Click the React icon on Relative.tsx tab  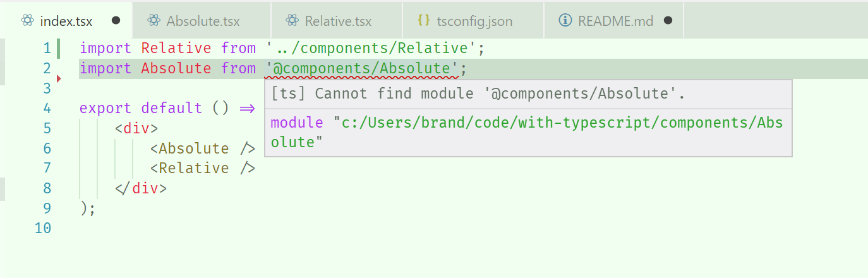click(292, 21)
